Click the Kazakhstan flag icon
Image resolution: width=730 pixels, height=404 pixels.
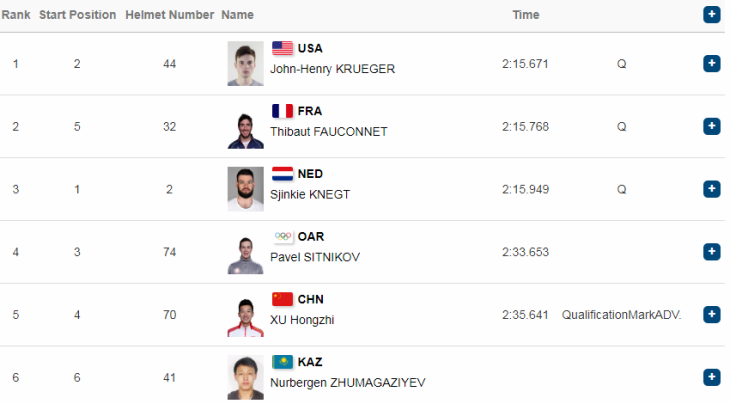click(x=282, y=362)
